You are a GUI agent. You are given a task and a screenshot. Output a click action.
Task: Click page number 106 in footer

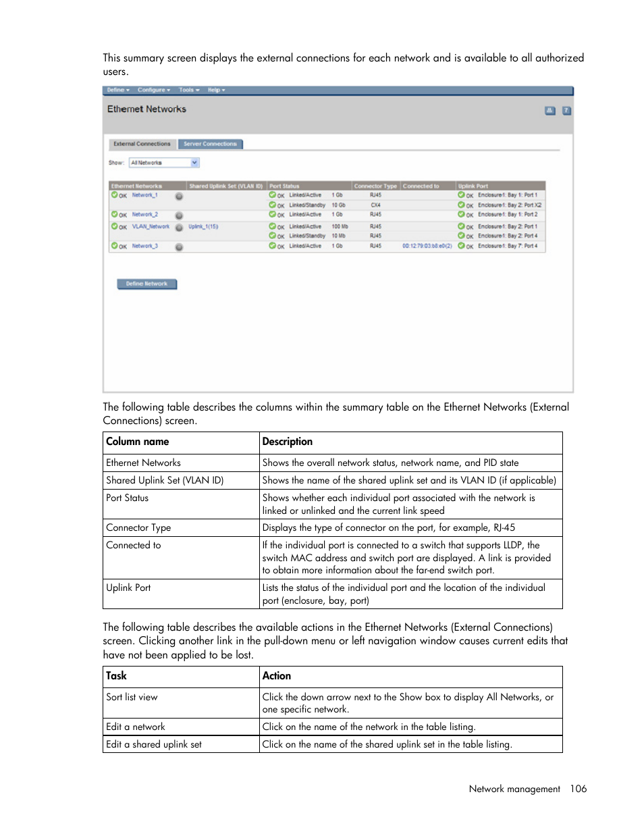(579, 789)
